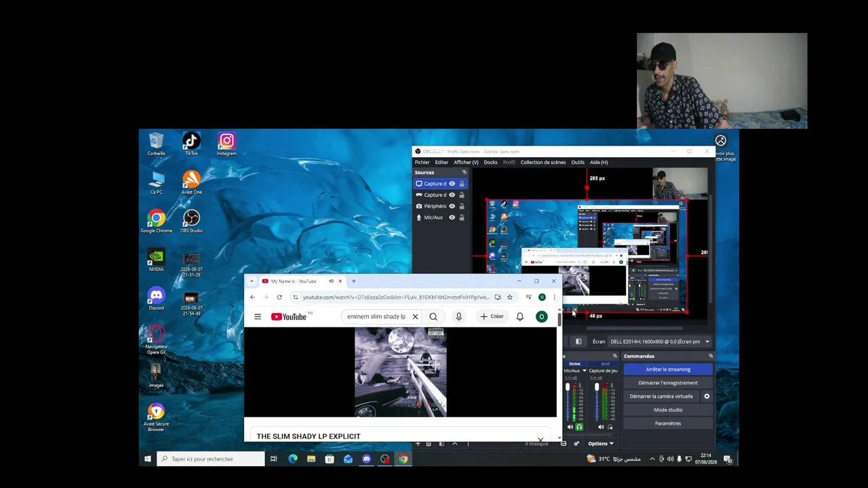The height and width of the screenshot is (488, 868).
Task: Open the Afficher (V) menu
Action: 466,162
